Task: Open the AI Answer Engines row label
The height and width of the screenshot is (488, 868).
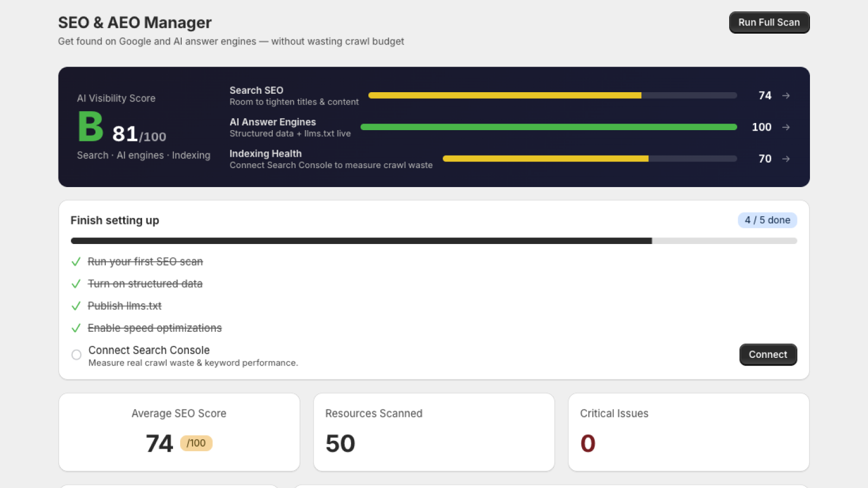Action: pos(273,122)
